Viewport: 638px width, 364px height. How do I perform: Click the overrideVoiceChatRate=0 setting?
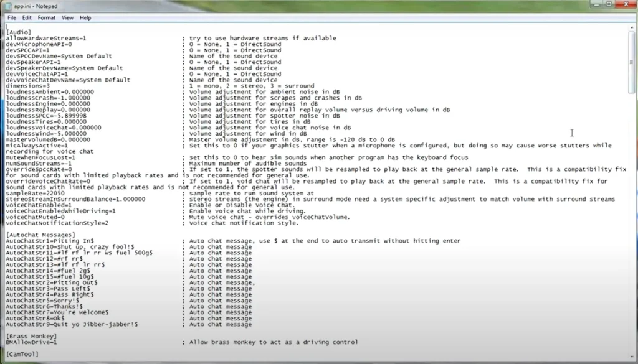click(48, 181)
